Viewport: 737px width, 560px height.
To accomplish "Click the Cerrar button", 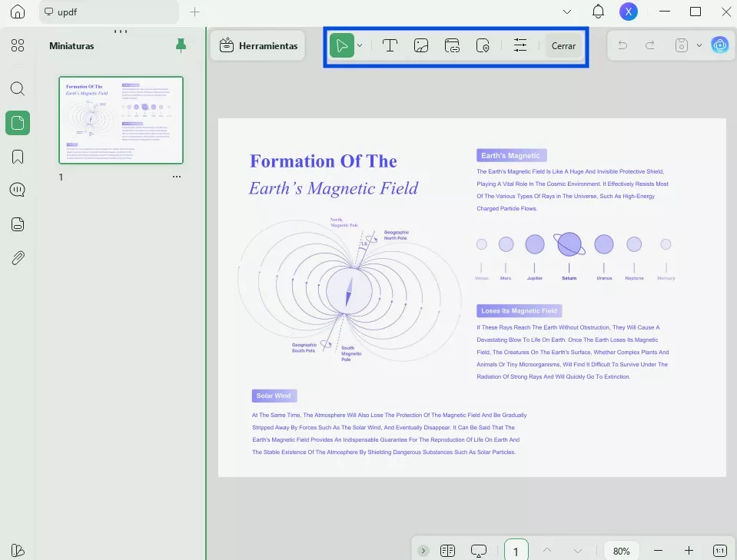I will point(563,46).
